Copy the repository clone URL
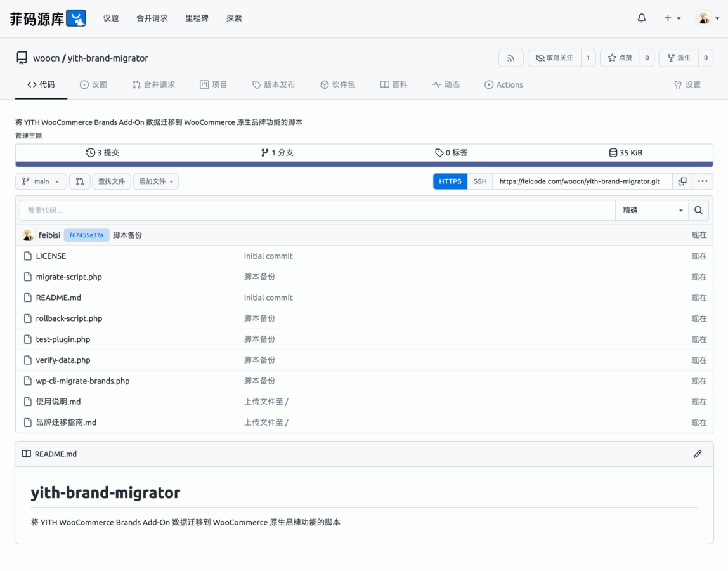 click(682, 181)
